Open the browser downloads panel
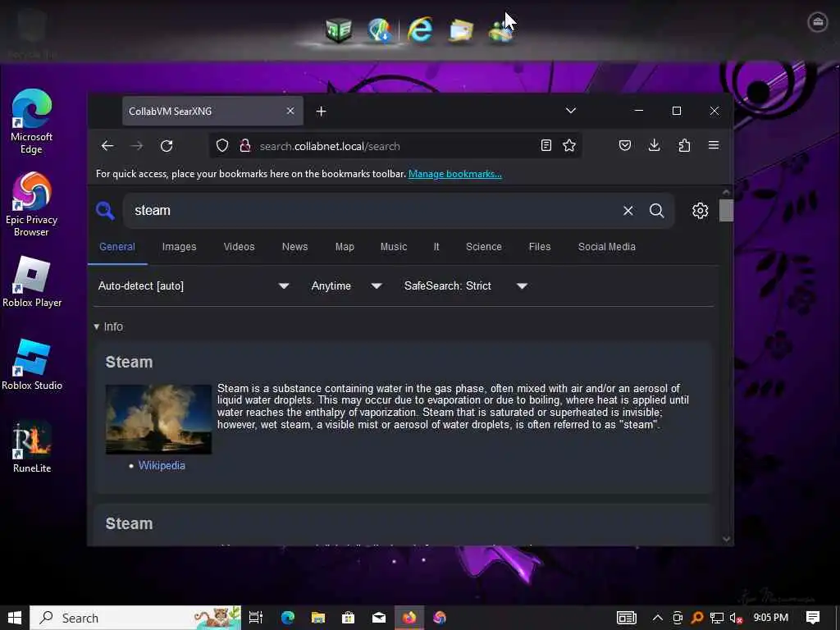This screenshot has height=630, width=840. [654, 145]
